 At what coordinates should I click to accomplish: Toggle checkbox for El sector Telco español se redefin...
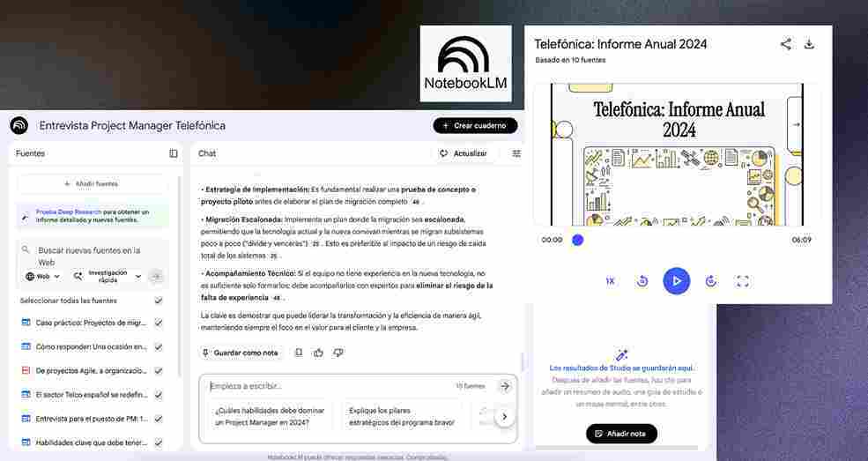(159, 395)
